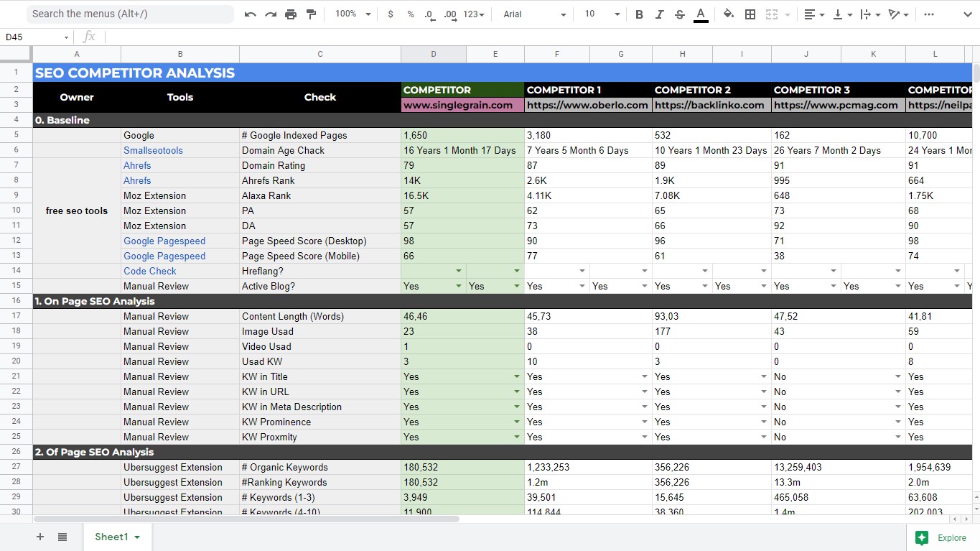Screen dimensions: 980x551
Task: Click the Explore button
Action: tap(941, 537)
